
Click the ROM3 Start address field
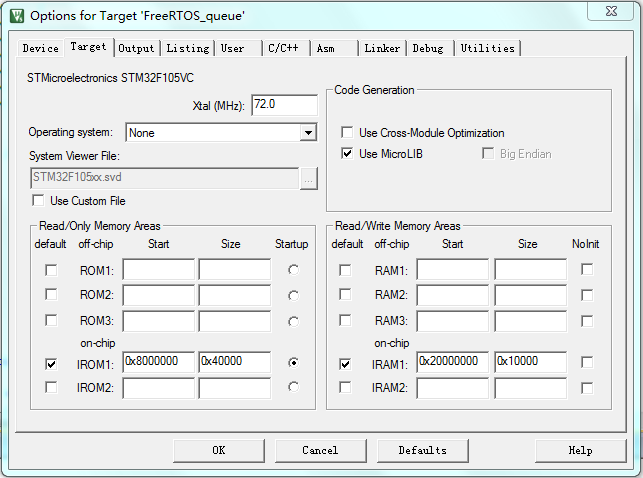pos(159,321)
